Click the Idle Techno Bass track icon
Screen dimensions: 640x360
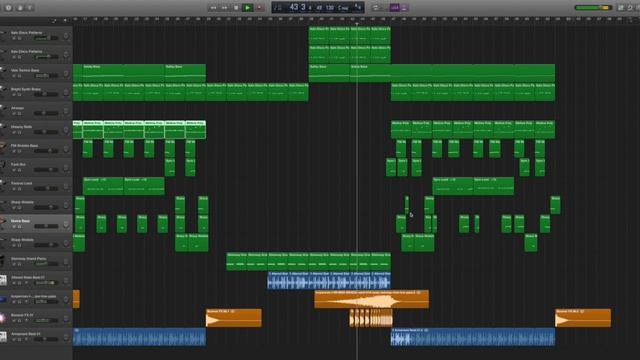coord(3,73)
